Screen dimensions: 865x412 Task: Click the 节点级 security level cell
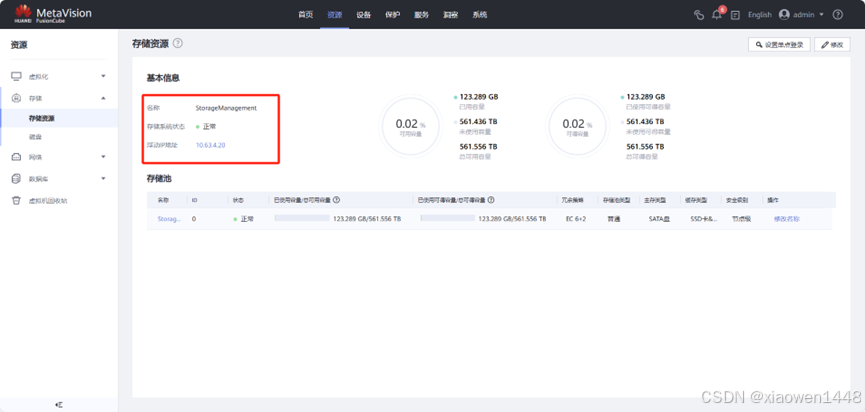click(x=741, y=219)
